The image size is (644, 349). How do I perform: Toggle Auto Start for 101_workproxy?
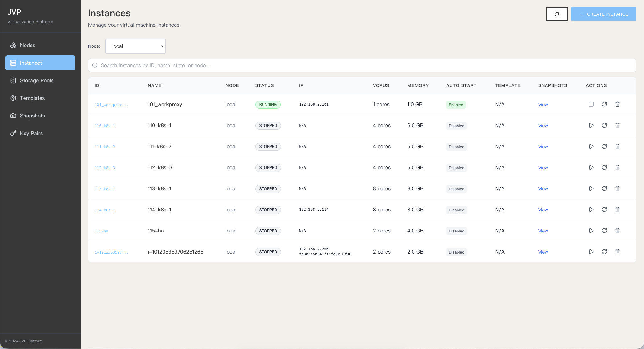point(456,105)
